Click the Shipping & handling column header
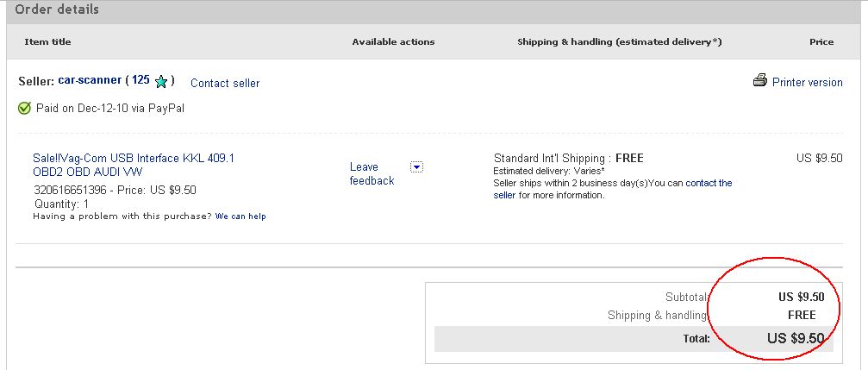 620,41
